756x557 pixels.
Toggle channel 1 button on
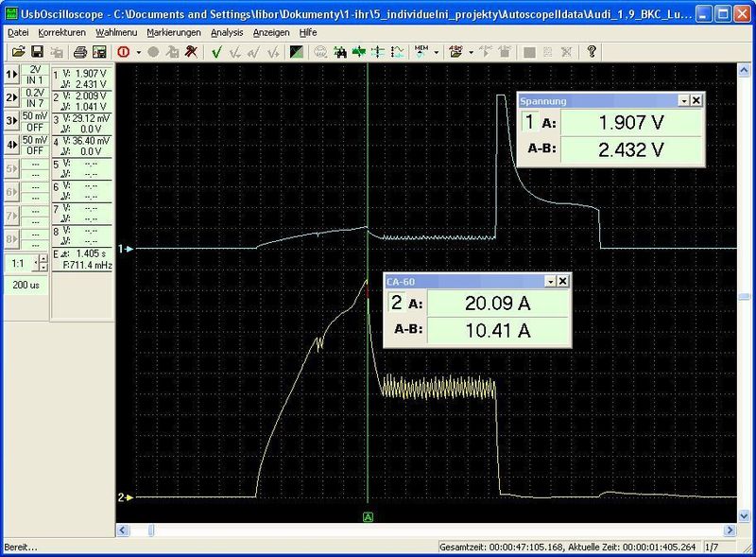coord(11,75)
